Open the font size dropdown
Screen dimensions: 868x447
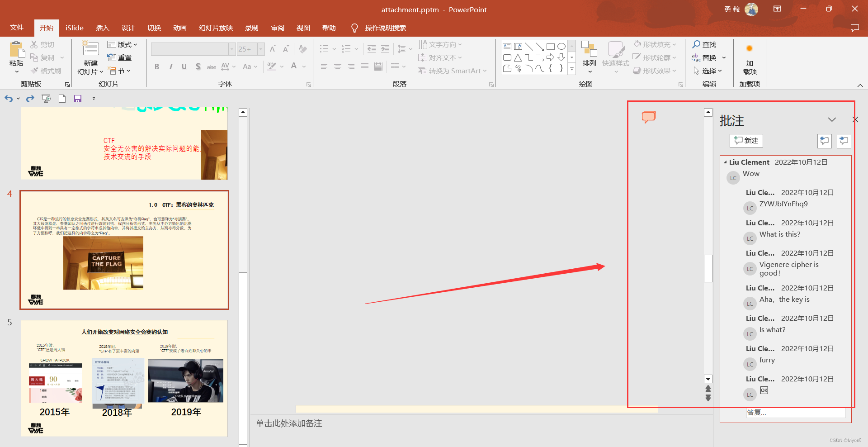(x=261, y=49)
